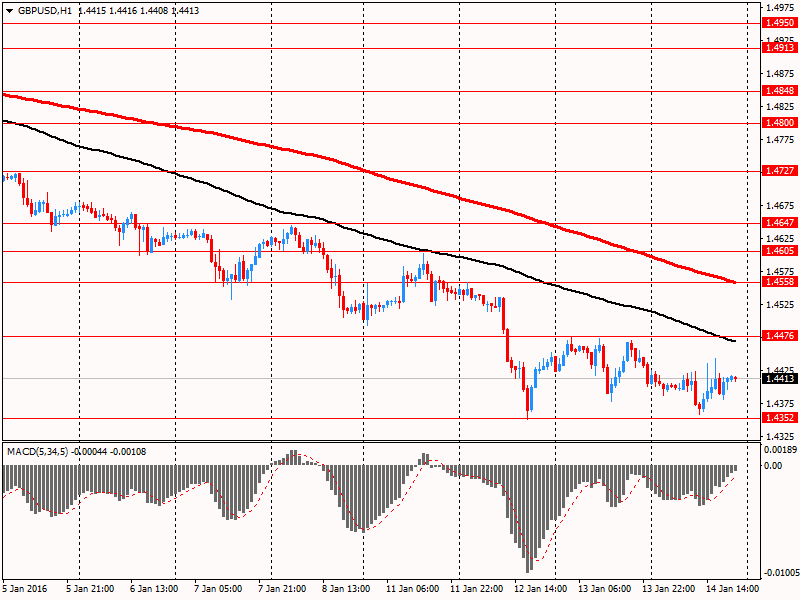The height and width of the screenshot is (600, 800).
Task: Click the 0.00 MACD zero level value
Action: [x=773, y=465]
